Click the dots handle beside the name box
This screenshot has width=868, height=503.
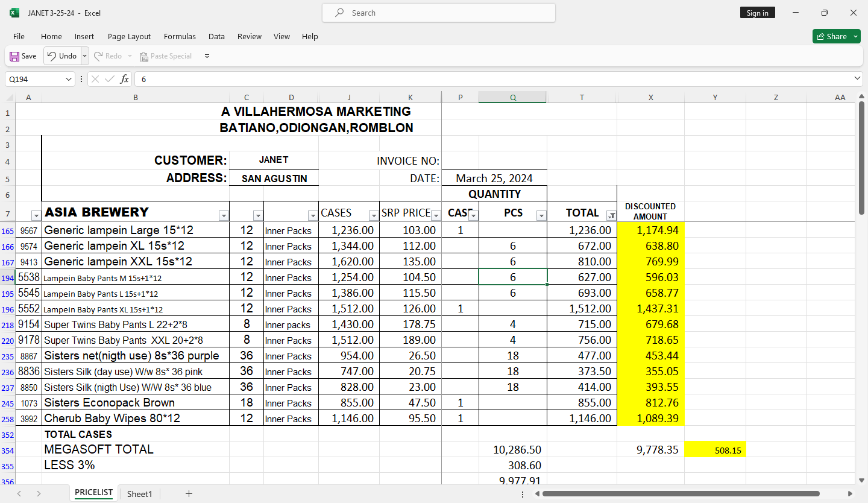tap(81, 79)
